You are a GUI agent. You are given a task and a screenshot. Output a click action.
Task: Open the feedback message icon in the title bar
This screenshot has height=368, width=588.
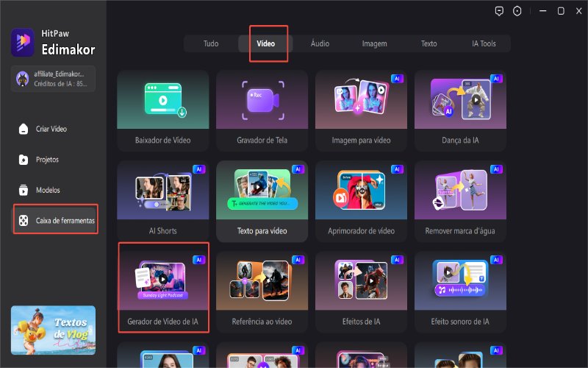[x=498, y=11]
